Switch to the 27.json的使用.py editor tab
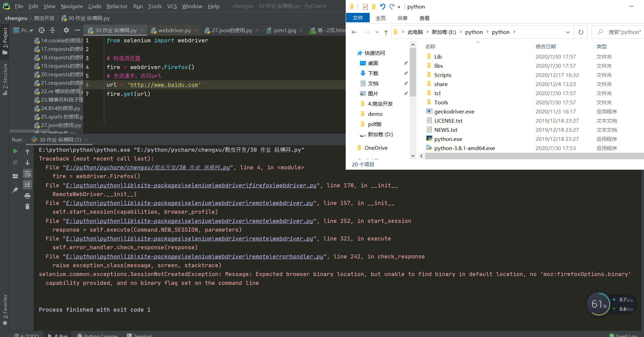The image size is (644, 337). click(232, 30)
